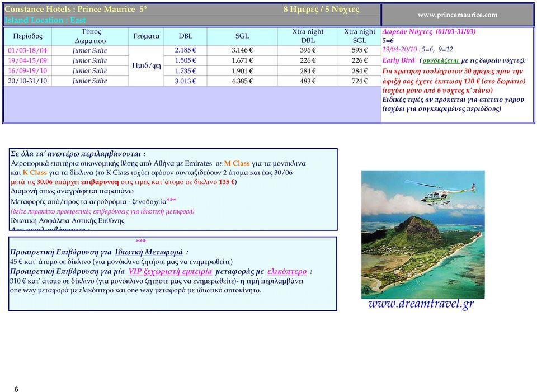Select the '8 Ημέρες / 5 Νύχτες' heading
537x392 pixels.
click(321, 10)
